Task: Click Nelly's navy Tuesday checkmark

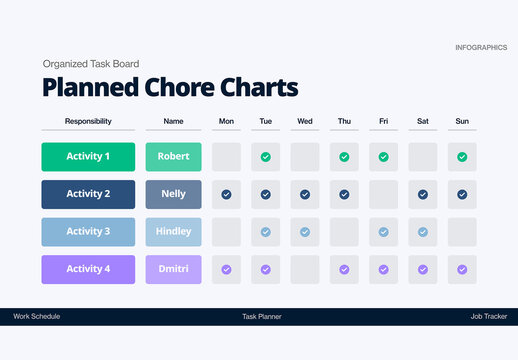Action: 266,194
